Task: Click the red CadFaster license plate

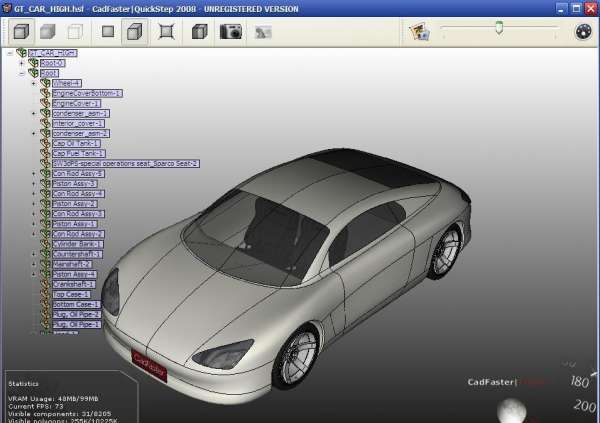Action: click(x=150, y=365)
